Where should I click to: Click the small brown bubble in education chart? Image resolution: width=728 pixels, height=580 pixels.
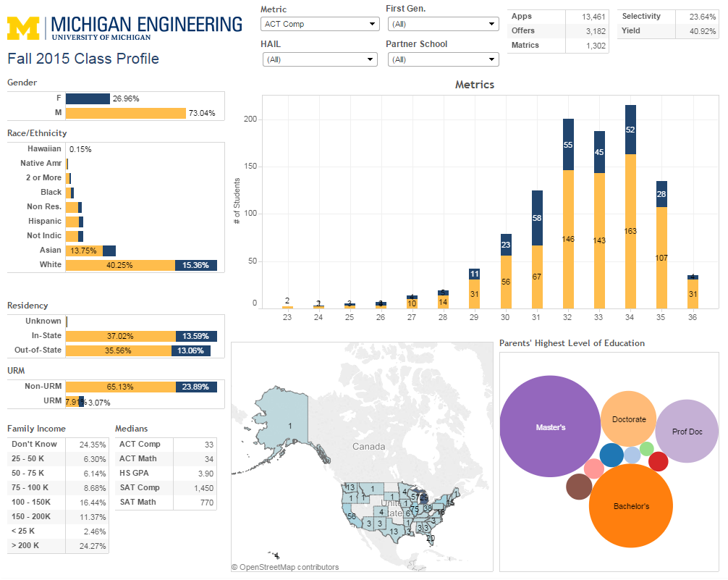(x=579, y=487)
